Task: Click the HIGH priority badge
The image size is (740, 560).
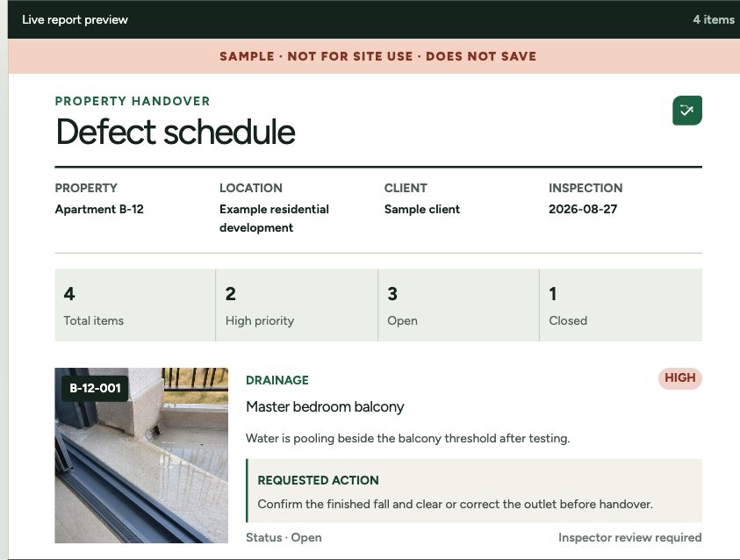Action: (x=680, y=378)
